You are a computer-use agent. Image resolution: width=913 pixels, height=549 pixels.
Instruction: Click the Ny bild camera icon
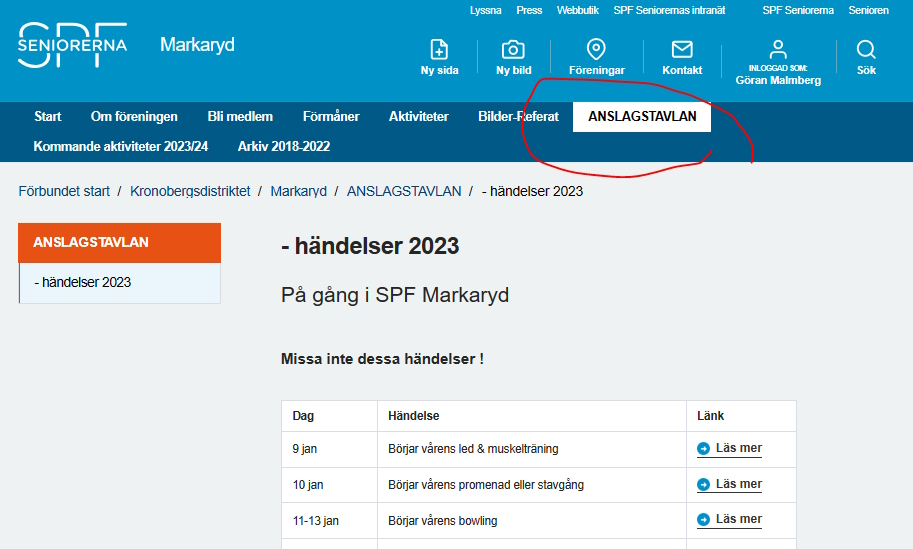click(x=513, y=49)
